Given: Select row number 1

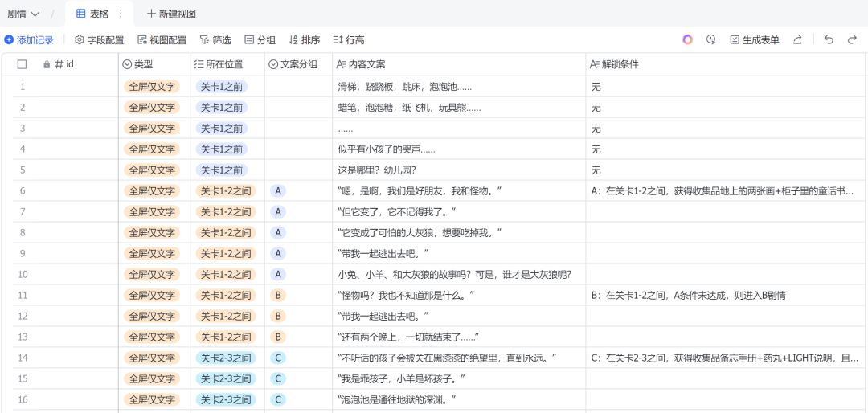Looking at the screenshot, I should pyautogui.click(x=23, y=86).
